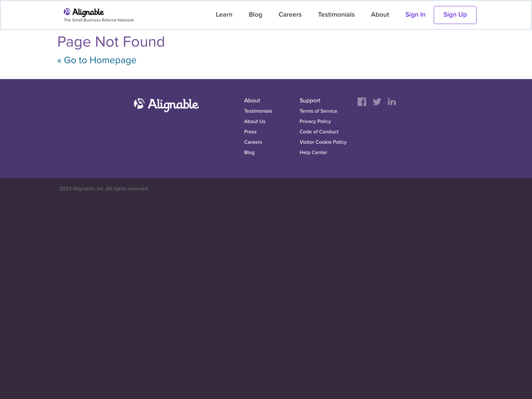
Task: Click the 2023 Alignable copyright text
Action: 104,189
